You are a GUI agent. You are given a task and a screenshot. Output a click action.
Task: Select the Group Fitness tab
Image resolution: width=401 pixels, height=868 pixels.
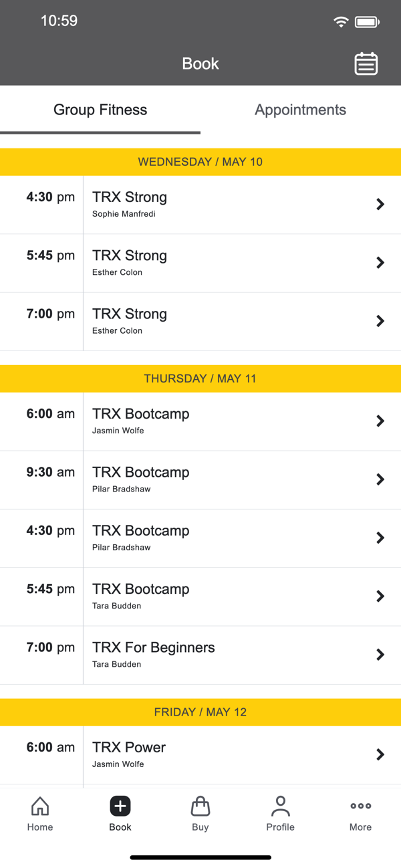point(100,110)
